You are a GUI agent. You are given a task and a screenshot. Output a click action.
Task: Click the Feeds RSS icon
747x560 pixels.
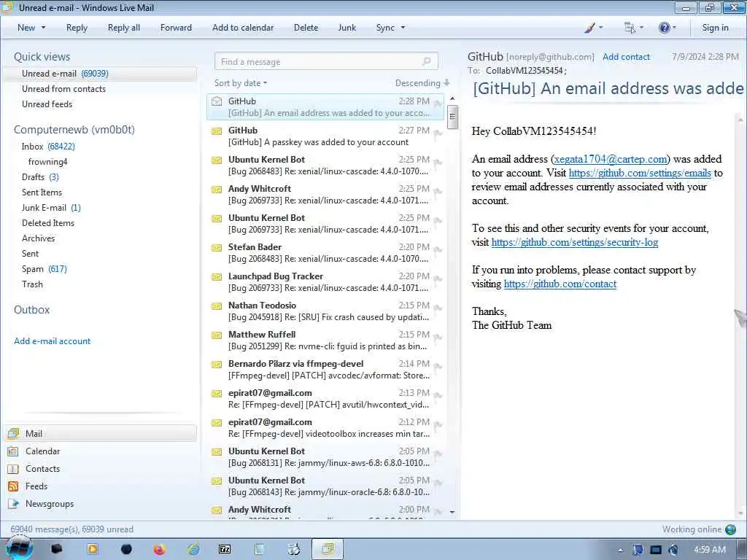point(13,486)
